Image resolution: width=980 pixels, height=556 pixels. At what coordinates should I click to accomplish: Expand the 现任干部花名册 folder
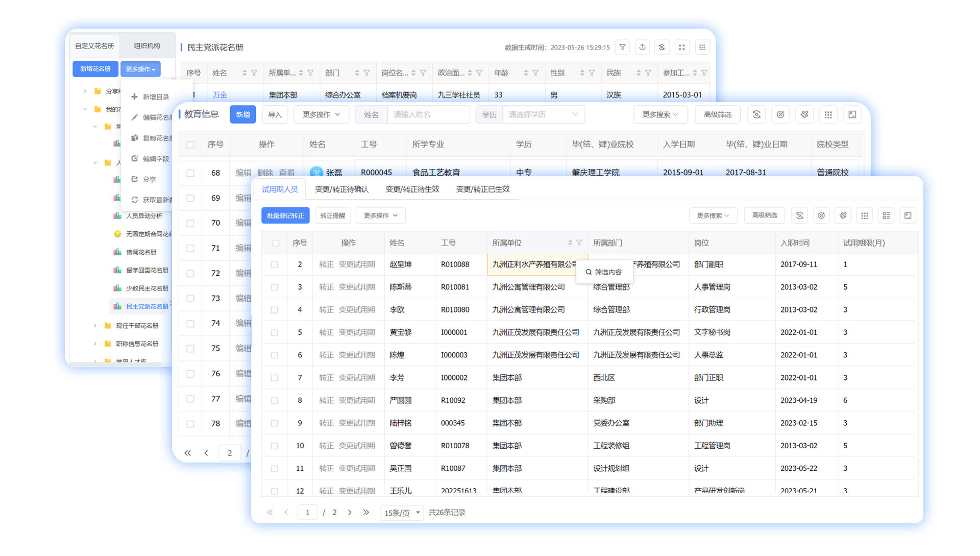[95, 326]
